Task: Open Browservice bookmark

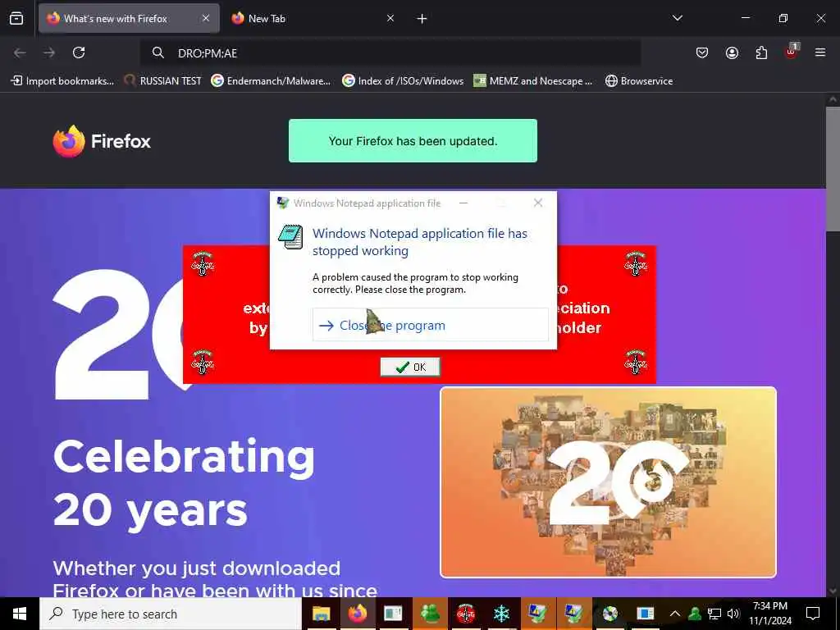Action: click(x=638, y=81)
